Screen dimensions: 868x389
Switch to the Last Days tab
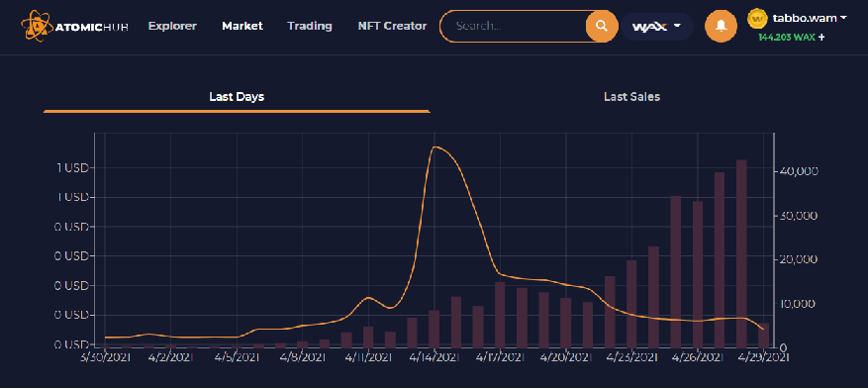pyautogui.click(x=237, y=97)
